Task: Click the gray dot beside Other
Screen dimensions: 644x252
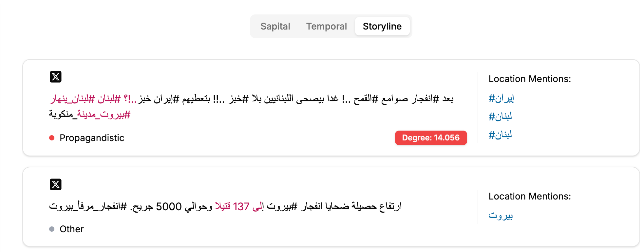Action: click(52, 229)
